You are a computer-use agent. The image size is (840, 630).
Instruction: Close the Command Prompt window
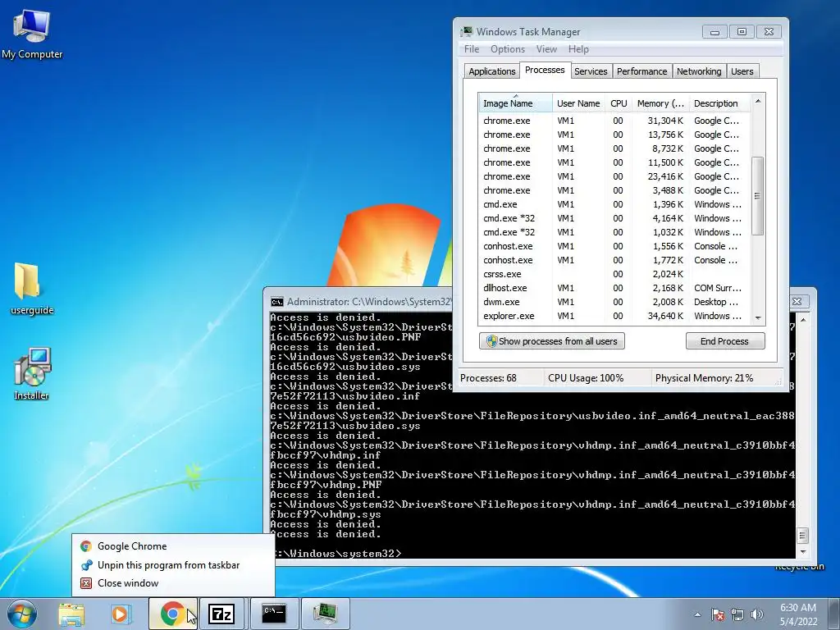pyautogui.click(x=797, y=302)
